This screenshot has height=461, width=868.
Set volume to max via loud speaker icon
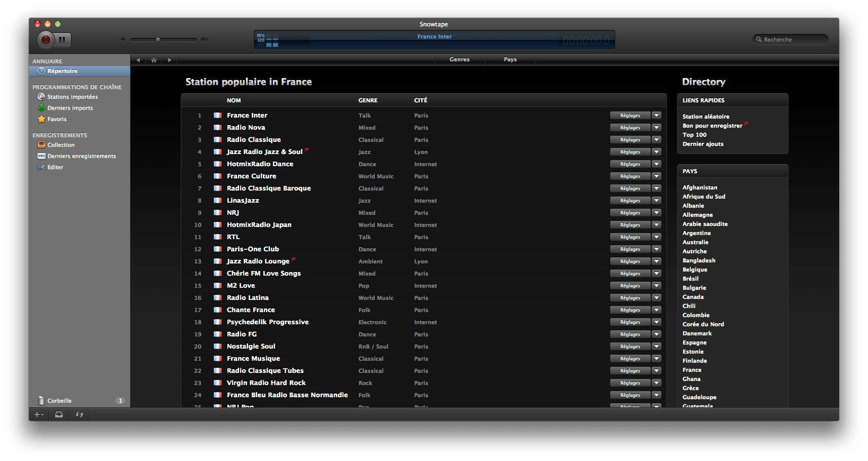(x=204, y=40)
